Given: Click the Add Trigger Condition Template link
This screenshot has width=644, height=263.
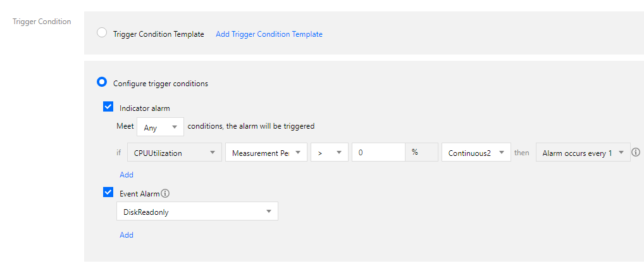Looking at the screenshot, I should click(x=269, y=34).
